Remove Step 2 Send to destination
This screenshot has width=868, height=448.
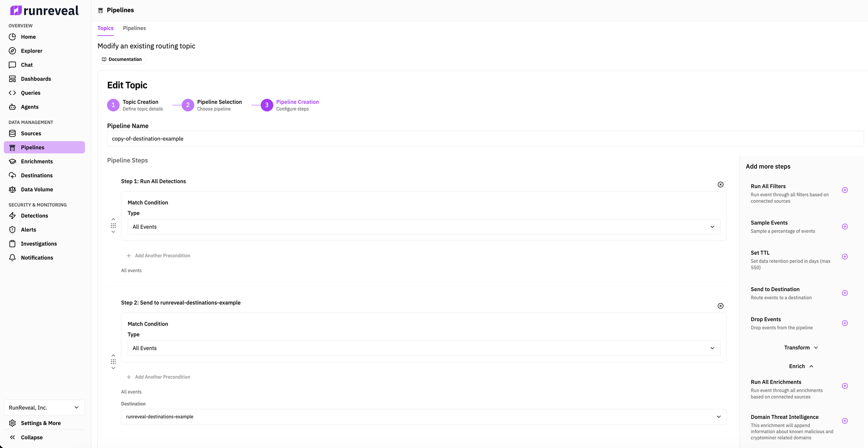click(720, 306)
